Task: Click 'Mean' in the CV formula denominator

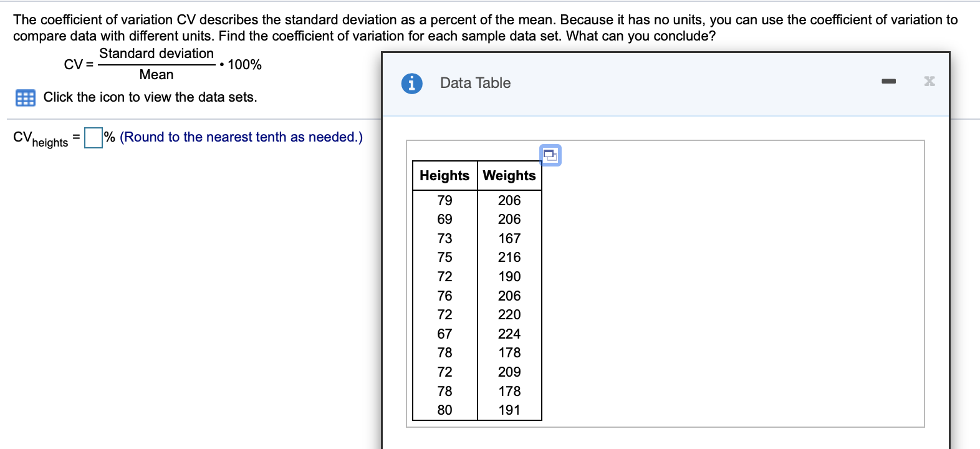Action: click(156, 75)
